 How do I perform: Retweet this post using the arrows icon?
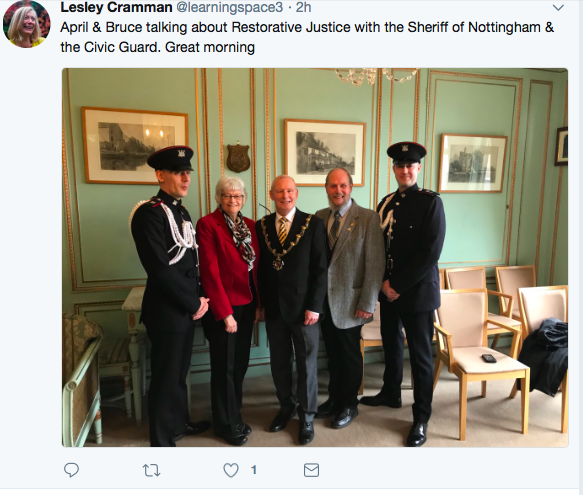(x=151, y=470)
